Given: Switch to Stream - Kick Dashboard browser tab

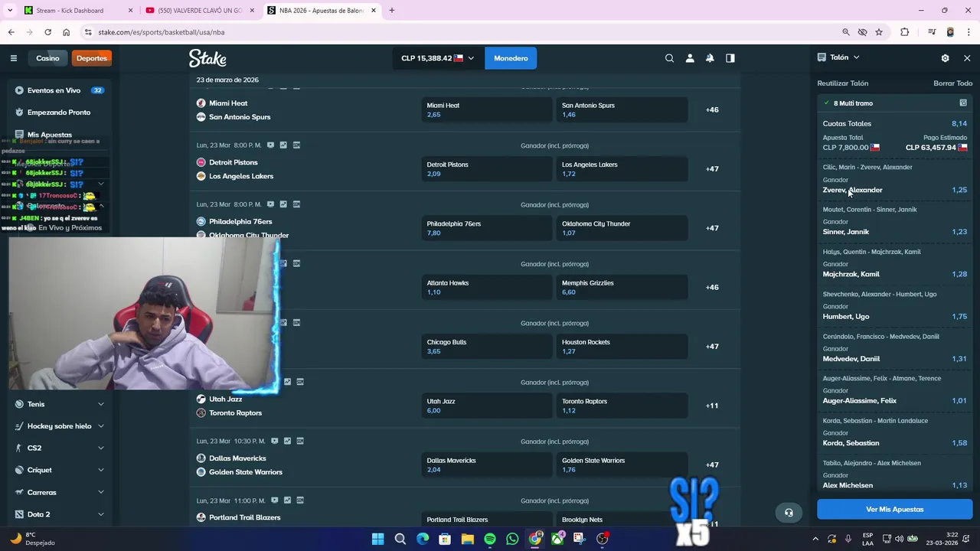Looking at the screenshot, I should pyautogui.click(x=77, y=11).
